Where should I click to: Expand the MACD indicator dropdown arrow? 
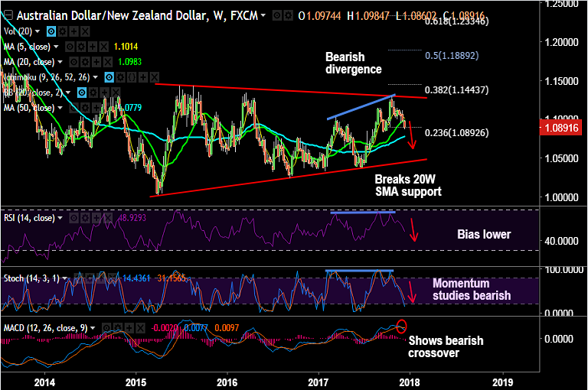93,328
